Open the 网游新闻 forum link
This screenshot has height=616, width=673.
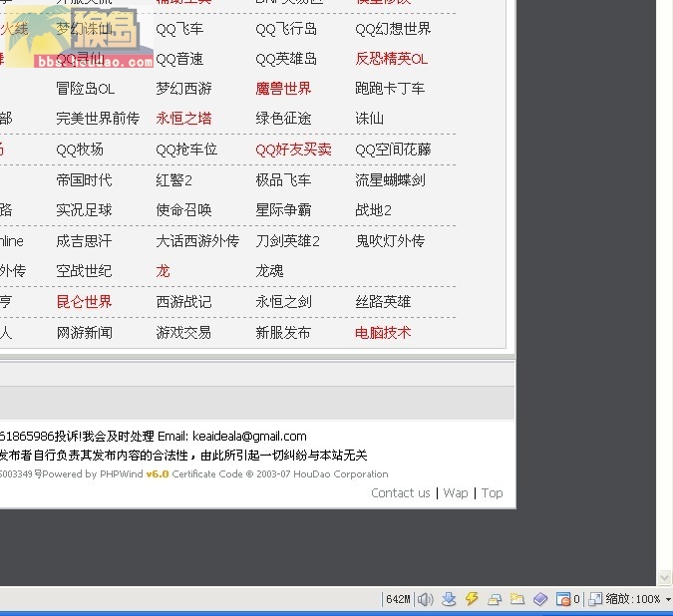tap(84, 333)
